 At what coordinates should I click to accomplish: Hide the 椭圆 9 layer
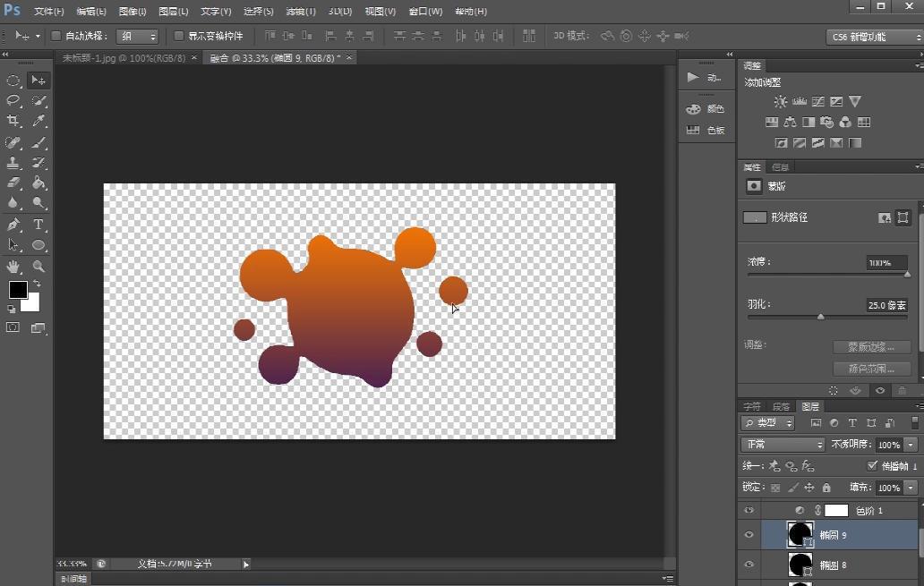(749, 535)
